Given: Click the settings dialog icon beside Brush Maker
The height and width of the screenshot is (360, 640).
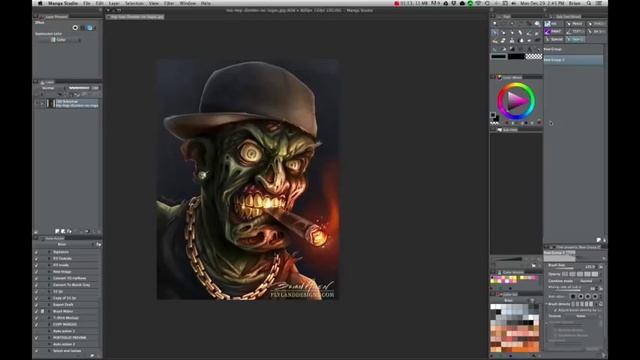Looking at the screenshot, I should [42, 311].
